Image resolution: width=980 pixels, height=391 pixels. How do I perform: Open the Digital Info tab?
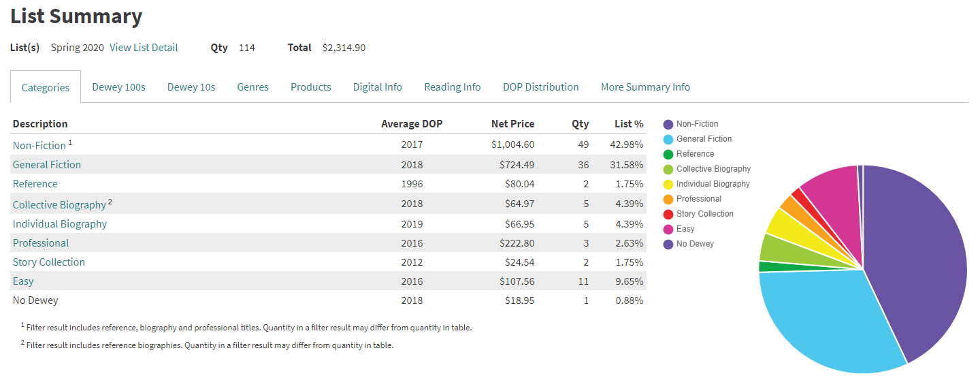377,87
